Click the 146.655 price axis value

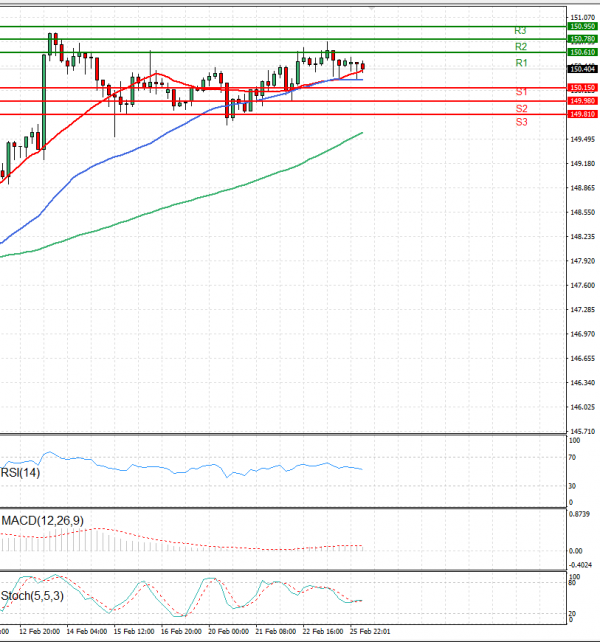tap(582, 359)
